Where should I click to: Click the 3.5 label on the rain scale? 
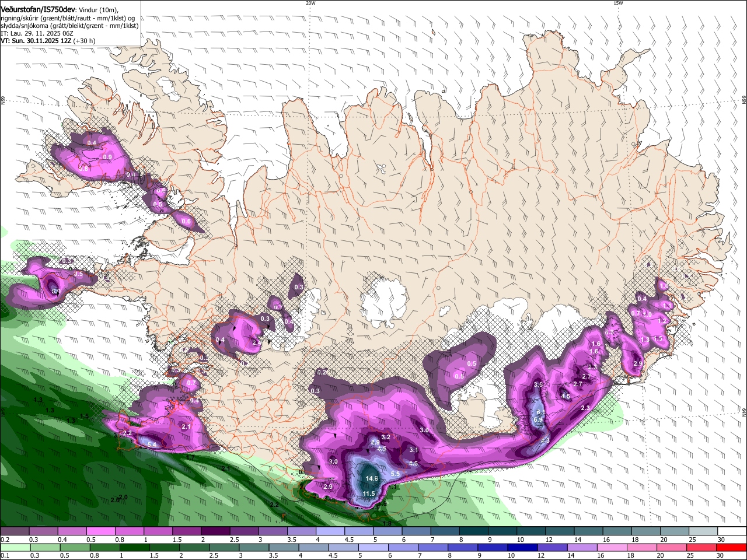pyautogui.click(x=273, y=556)
